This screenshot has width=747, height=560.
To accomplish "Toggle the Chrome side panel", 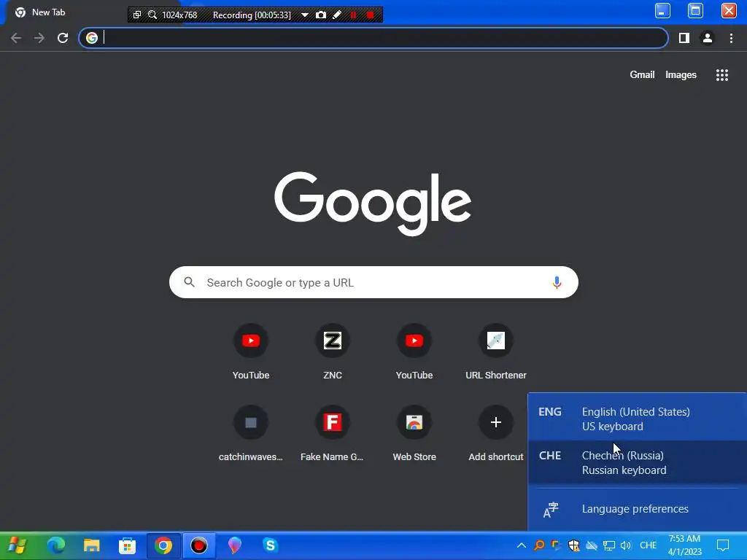I will (684, 38).
